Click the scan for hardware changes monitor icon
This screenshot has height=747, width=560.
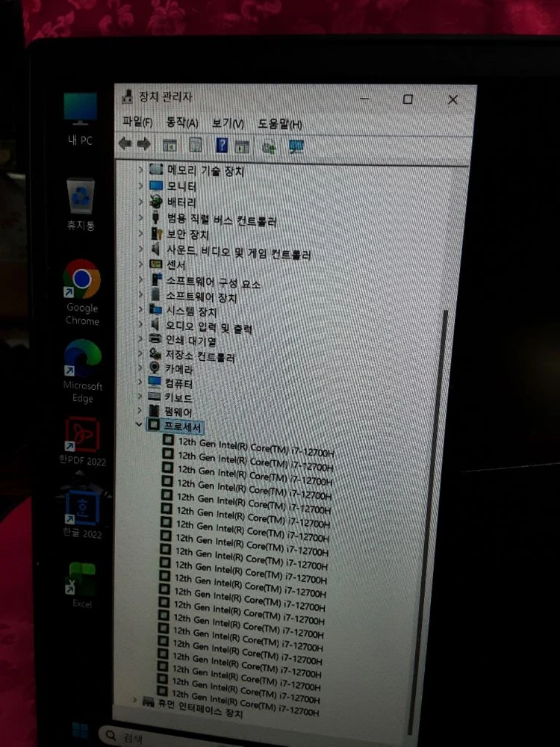(296, 147)
